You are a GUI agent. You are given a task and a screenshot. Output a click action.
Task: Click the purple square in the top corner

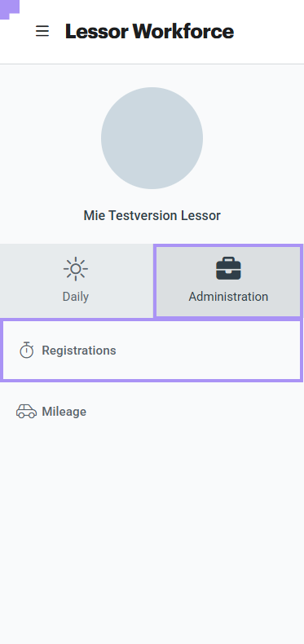coord(8,8)
